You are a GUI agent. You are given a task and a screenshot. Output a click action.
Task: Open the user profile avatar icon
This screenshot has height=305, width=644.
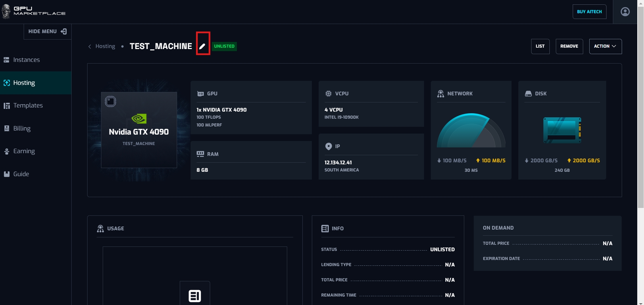625,12
